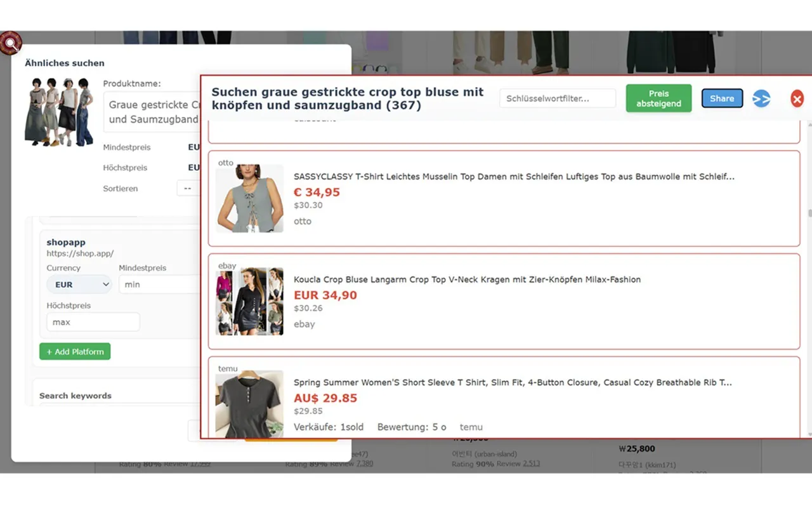Click the Produktname text field
The width and height of the screenshot is (812, 508).
point(152,112)
